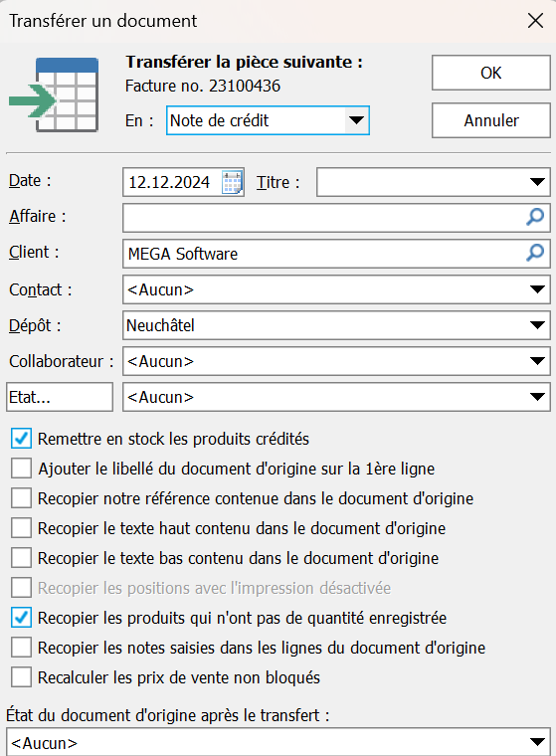Enable Ajouter le libellé du document d'origine
This screenshot has width=556, height=756.
[x=21, y=469]
